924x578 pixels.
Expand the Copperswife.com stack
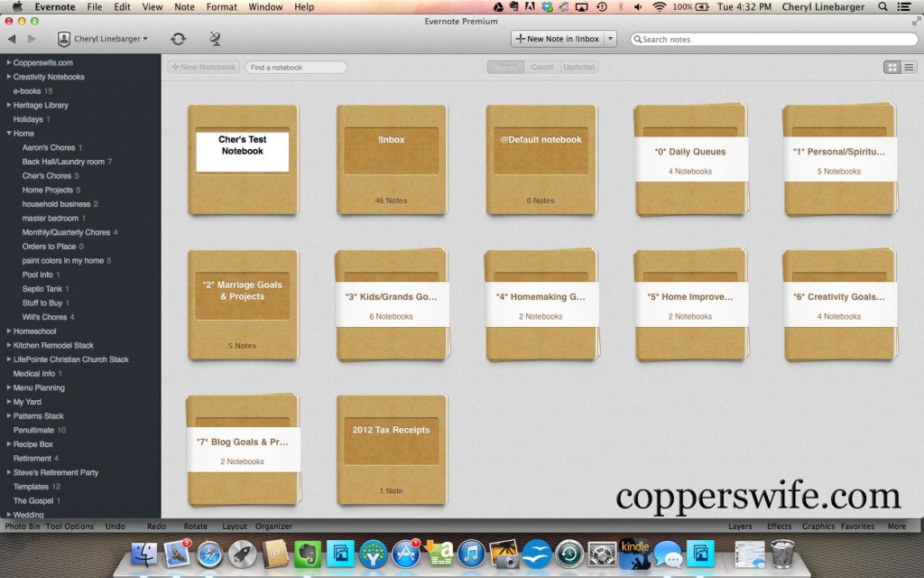click(x=9, y=62)
